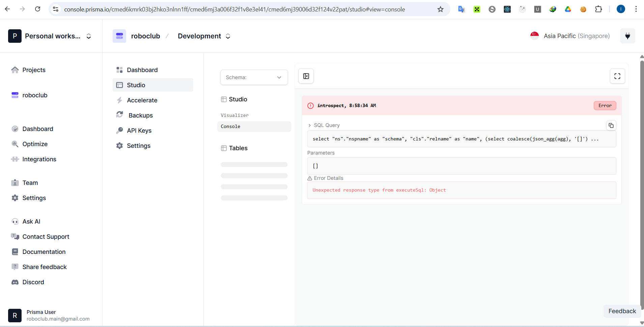Reload the Prisma console page
644x327 pixels.
(x=38, y=9)
